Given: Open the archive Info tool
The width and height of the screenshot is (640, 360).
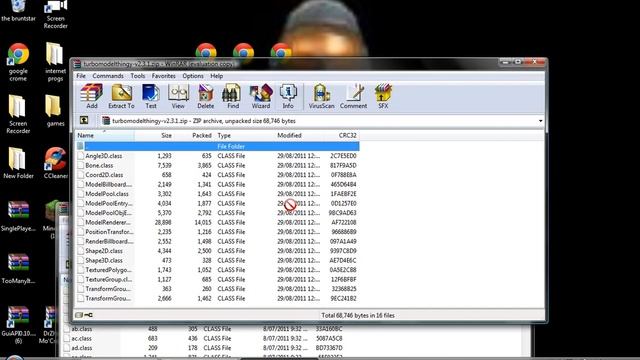Looking at the screenshot, I should pyautogui.click(x=288, y=96).
